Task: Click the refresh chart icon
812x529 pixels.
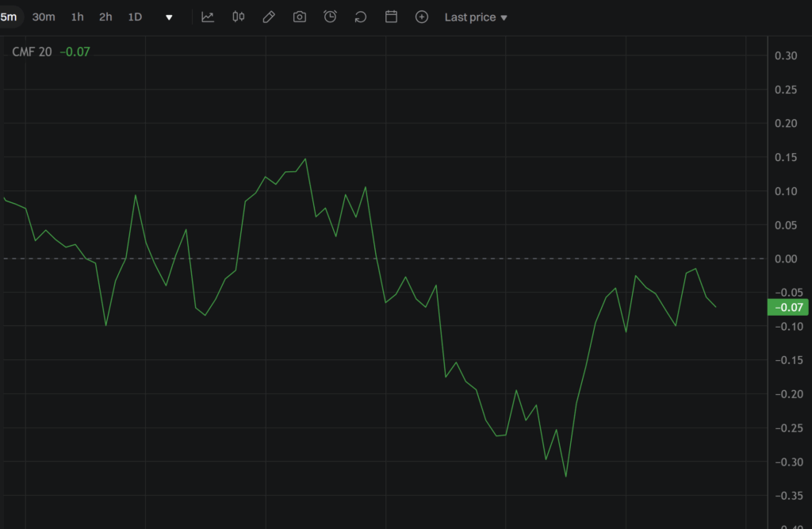Action: pos(361,17)
